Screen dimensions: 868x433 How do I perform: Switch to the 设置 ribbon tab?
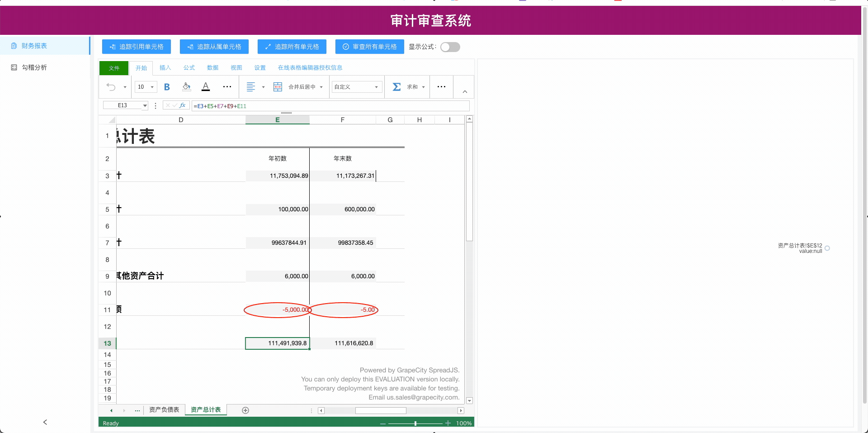point(260,68)
